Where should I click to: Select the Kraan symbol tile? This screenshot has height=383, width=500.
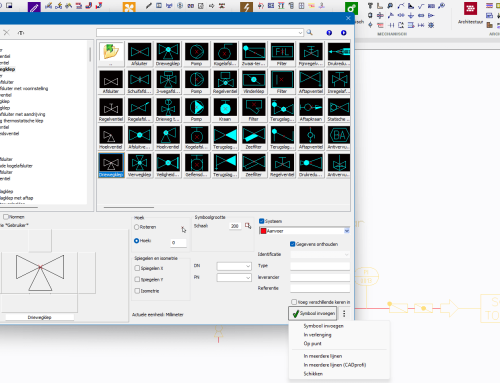click(225, 110)
